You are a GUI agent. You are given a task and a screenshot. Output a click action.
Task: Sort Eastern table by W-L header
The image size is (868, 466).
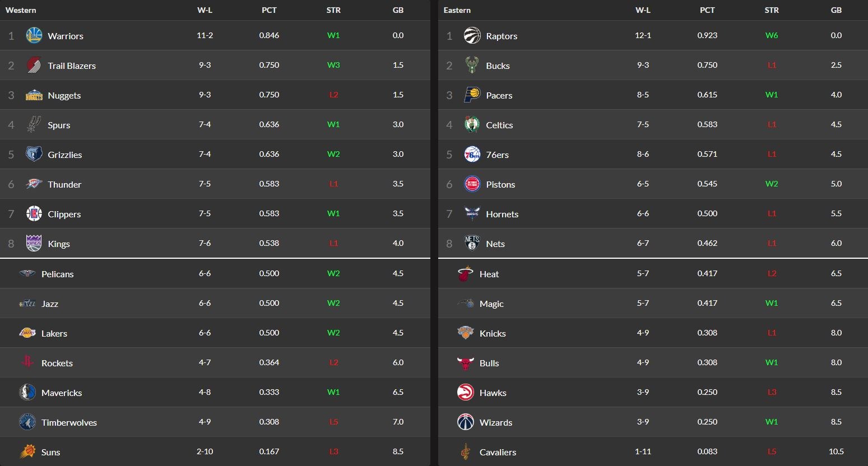(643, 10)
